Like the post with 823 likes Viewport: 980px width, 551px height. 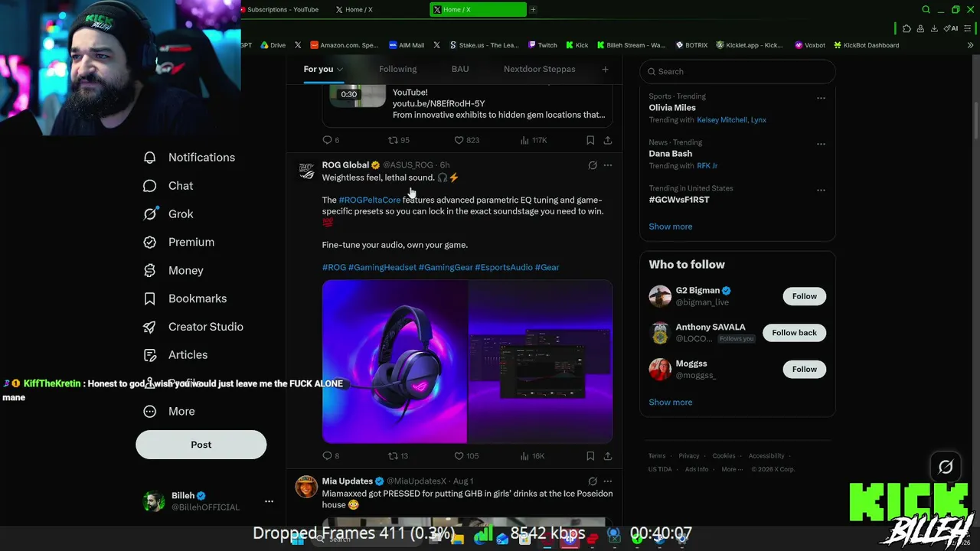coord(466,140)
